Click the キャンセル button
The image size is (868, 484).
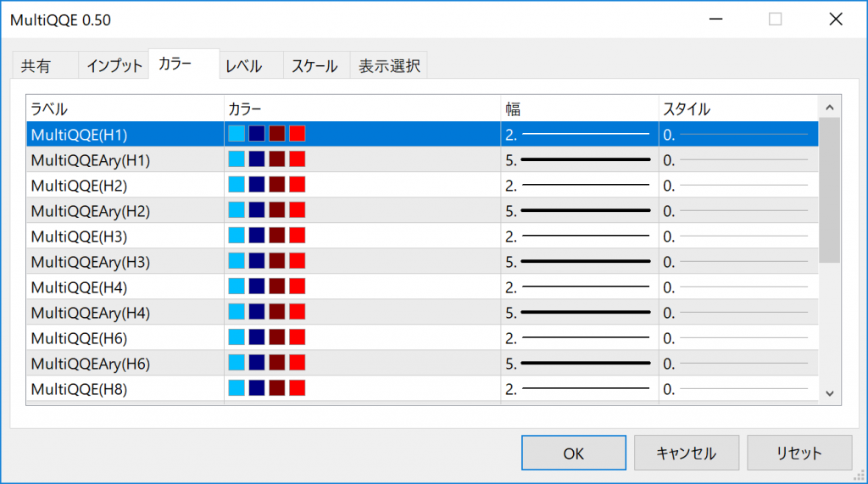686,453
